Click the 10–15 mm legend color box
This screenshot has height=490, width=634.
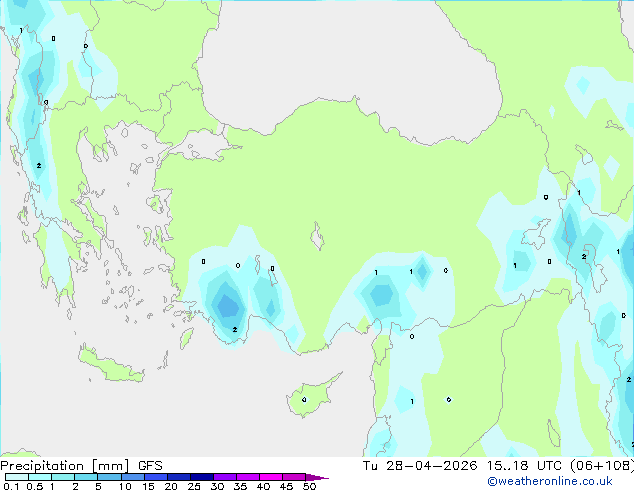[133, 477]
